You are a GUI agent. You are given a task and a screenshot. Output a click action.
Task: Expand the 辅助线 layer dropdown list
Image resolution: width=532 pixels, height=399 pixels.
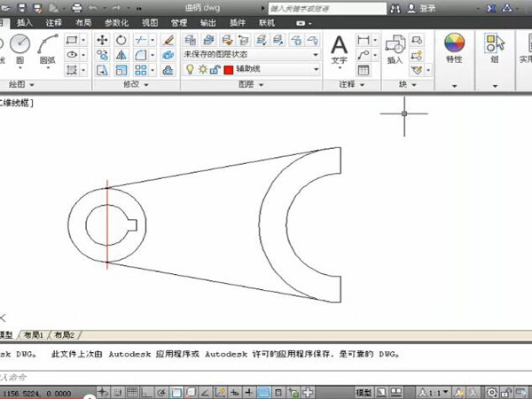[317, 68]
